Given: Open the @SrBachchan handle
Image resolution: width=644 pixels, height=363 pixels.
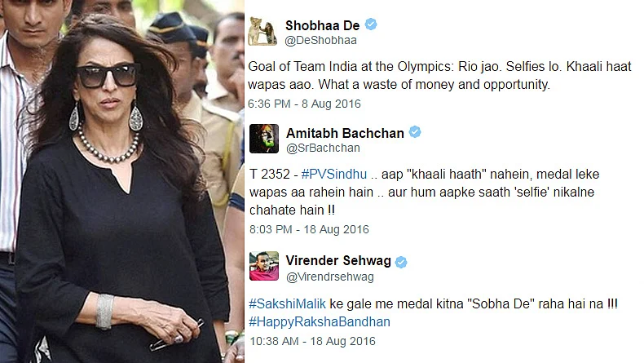Looking at the screenshot, I should click(x=323, y=148).
